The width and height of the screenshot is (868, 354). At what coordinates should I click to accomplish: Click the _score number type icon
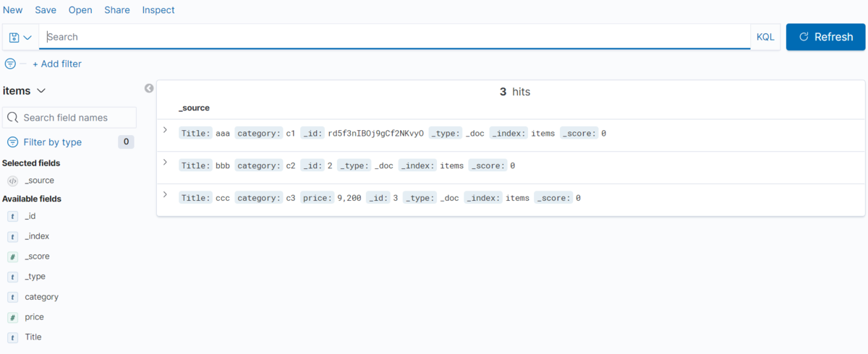tap(12, 256)
